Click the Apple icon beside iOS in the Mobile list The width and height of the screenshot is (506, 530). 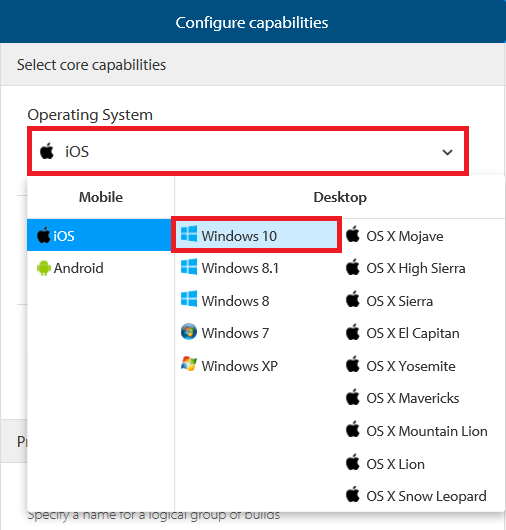click(x=43, y=235)
